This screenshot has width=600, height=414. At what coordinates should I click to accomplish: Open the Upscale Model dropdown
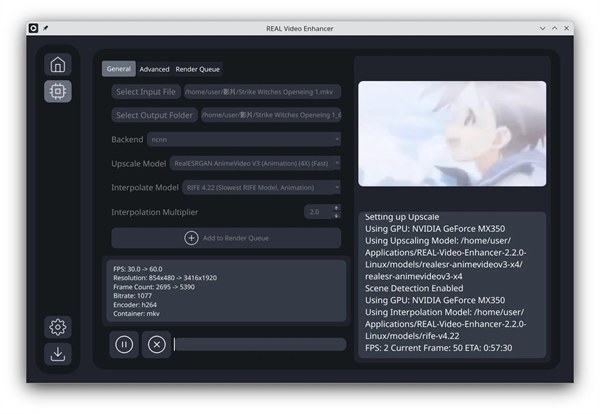[x=255, y=163]
